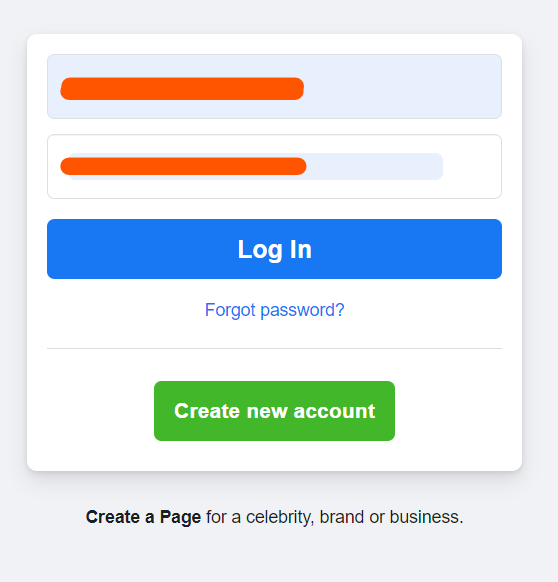
Task: Click the word "password?" in the blue link
Action: tap(303, 310)
